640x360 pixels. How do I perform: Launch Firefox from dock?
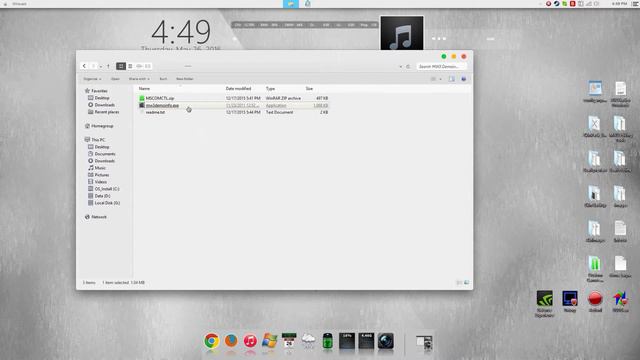click(x=231, y=341)
